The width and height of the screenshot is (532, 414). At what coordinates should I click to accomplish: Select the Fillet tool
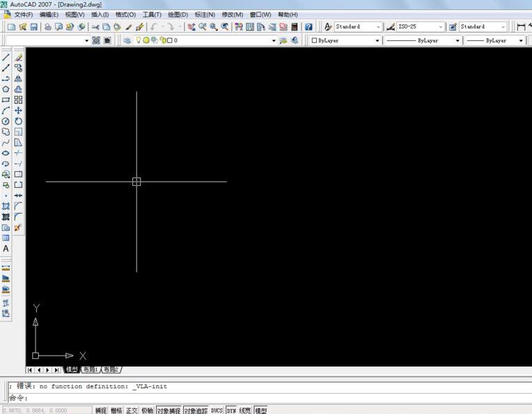pyautogui.click(x=18, y=216)
